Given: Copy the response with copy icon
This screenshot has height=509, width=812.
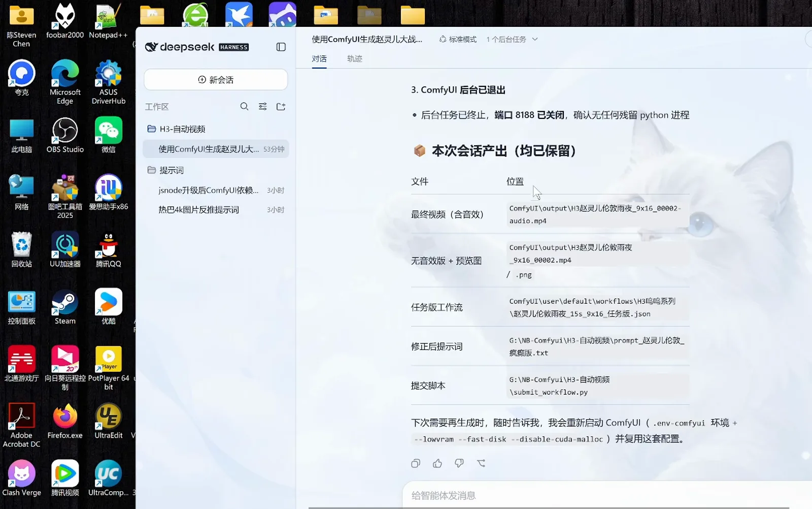Looking at the screenshot, I should [416, 463].
